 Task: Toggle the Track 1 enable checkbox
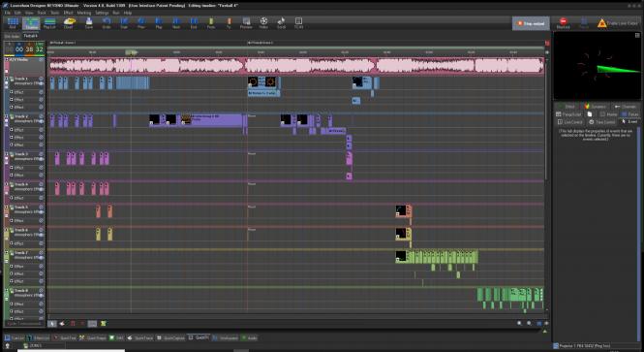click(12, 79)
